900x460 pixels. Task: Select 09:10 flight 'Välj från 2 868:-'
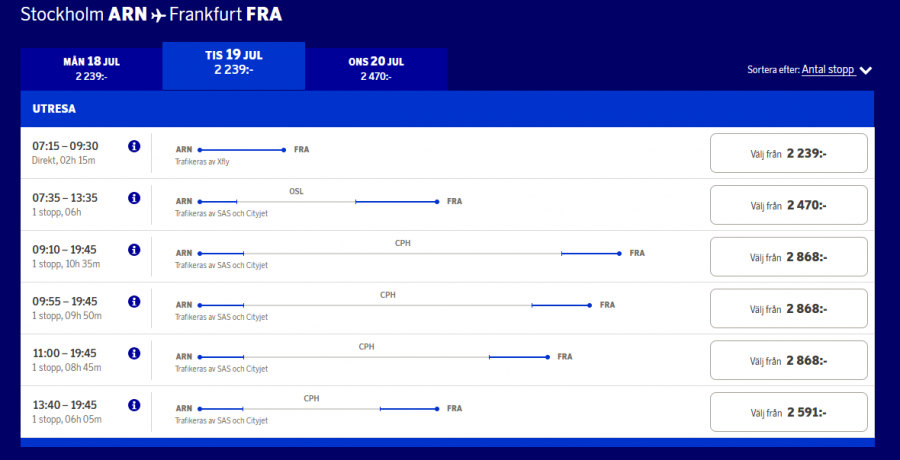[789, 257]
